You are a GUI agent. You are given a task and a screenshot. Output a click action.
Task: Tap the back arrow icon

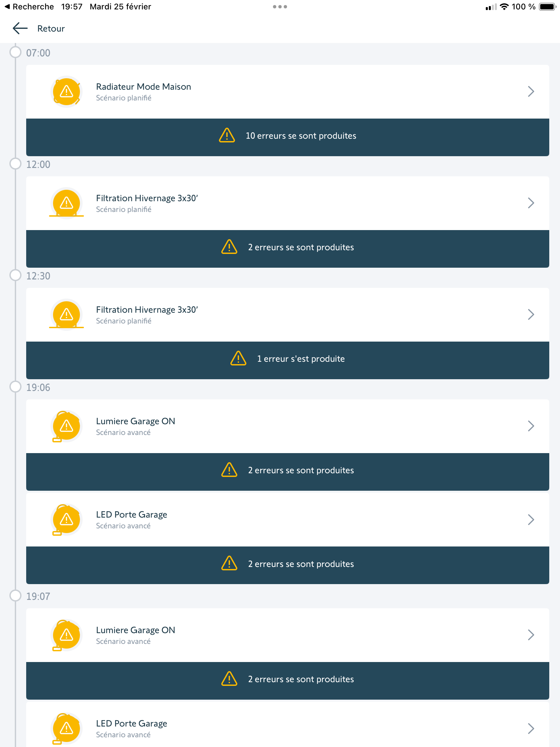pyautogui.click(x=20, y=28)
